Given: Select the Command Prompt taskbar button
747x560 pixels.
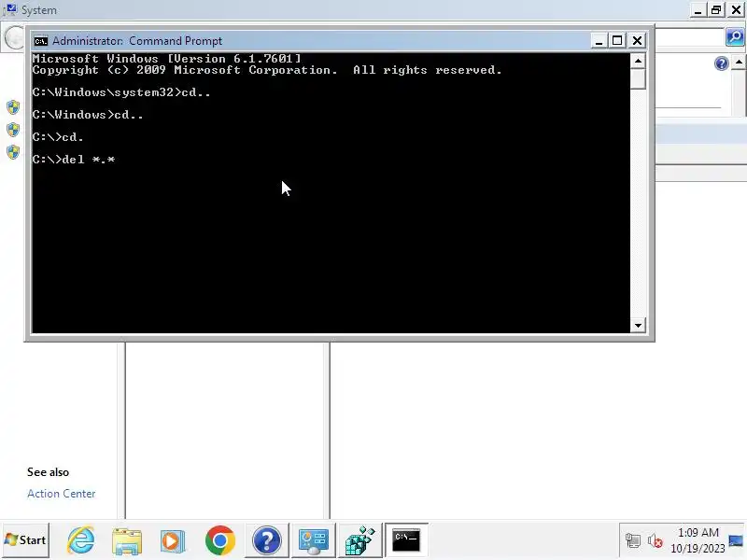Looking at the screenshot, I should point(406,540).
